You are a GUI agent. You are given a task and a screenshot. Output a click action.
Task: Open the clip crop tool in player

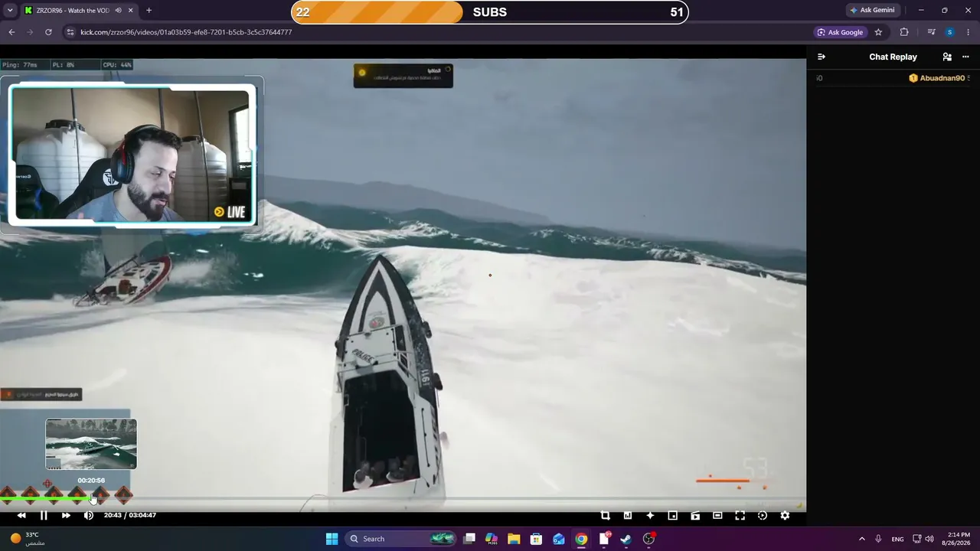coord(605,515)
